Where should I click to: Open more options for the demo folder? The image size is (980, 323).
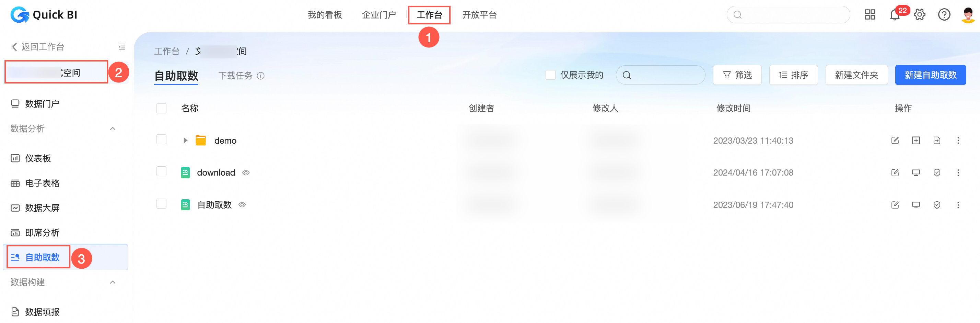[x=958, y=141]
